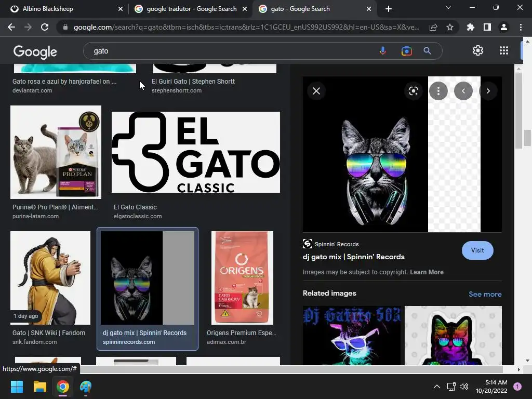Viewport: 532px width, 399px height.
Task: Open Chrome three-dot menu
Action: click(x=521, y=27)
